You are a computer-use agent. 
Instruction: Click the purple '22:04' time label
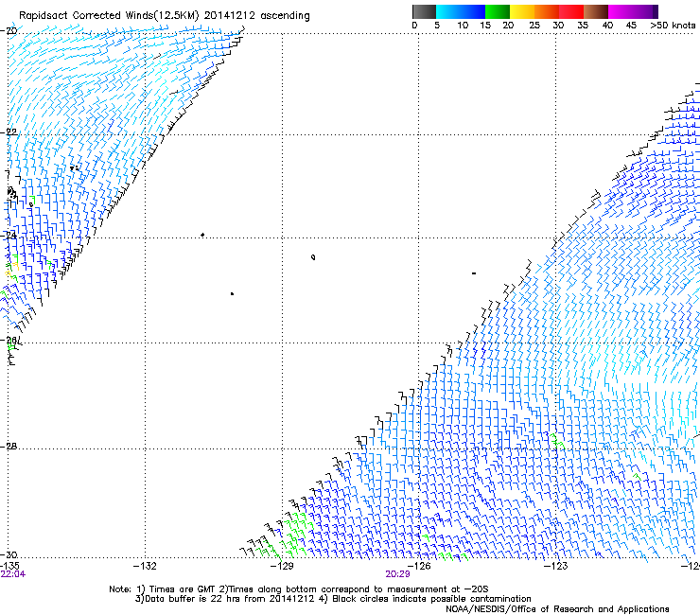click(x=13, y=574)
